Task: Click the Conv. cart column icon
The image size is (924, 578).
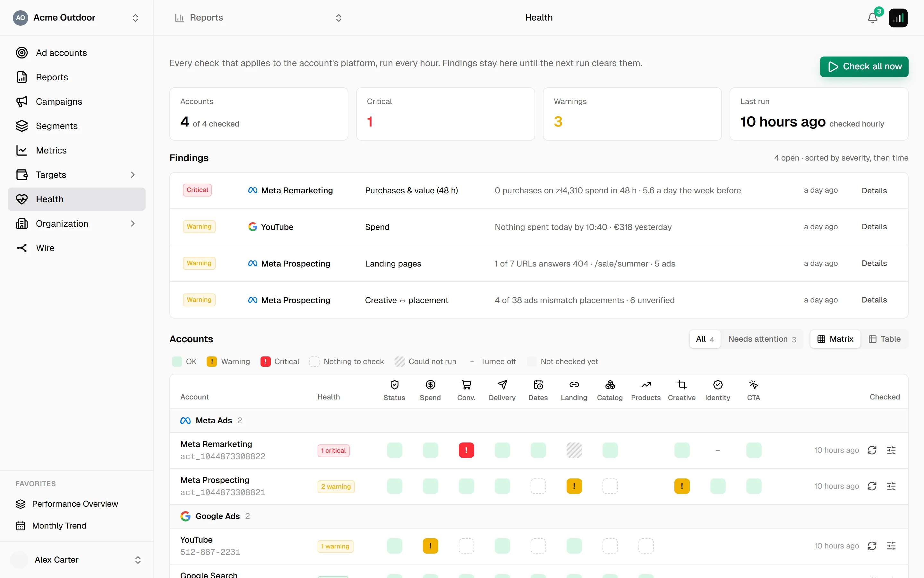Action: 466,385
